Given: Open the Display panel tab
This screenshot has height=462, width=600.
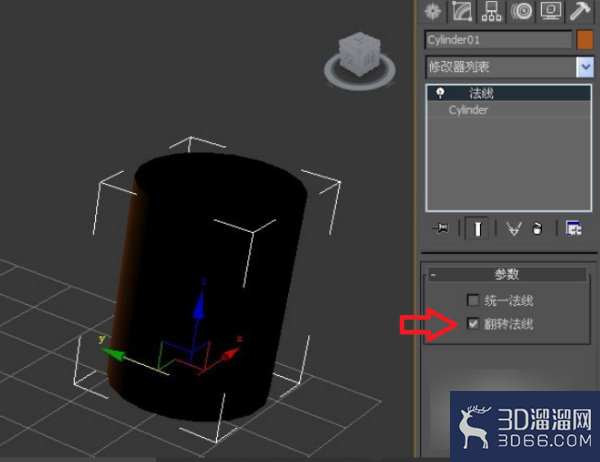Looking at the screenshot, I should [551, 11].
